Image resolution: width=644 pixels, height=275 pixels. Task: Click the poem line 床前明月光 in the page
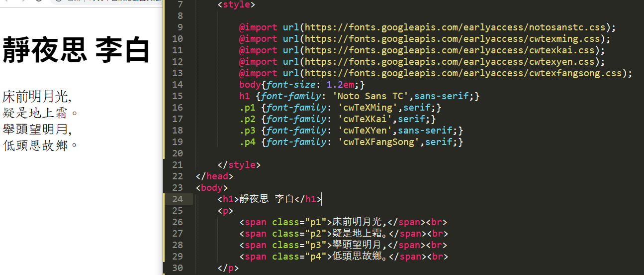[x=37, y=96]
